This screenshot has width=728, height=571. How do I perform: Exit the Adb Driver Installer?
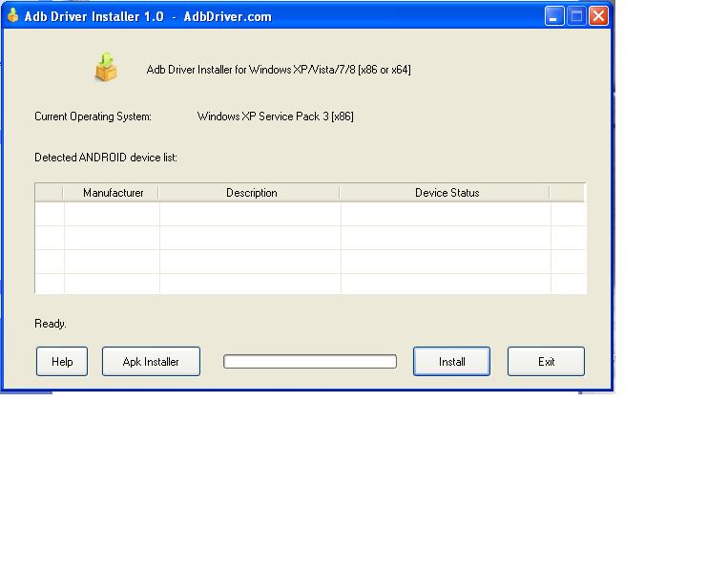point(546,362)
